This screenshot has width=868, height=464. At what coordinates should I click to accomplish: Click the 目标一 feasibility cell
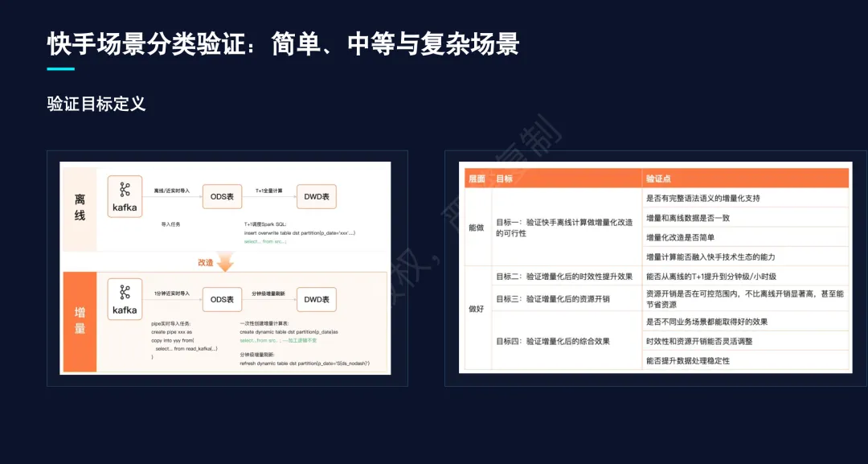tap(567, 227)
